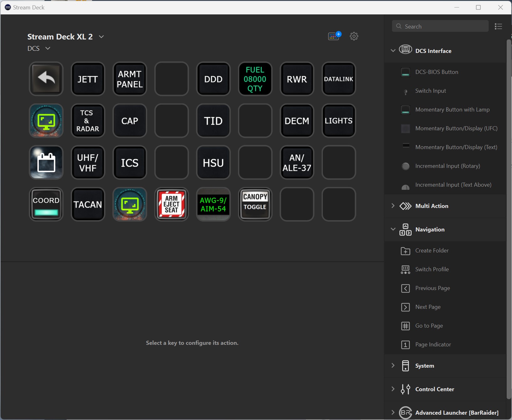Expand the Control Center category
The width and height of the screenshot is (512, 420).
click(393, 389)
